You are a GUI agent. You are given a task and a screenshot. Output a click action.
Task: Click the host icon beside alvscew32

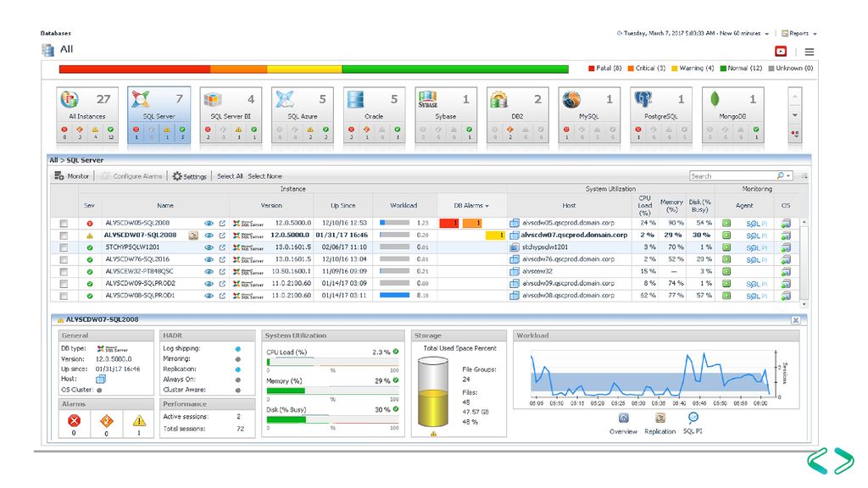pos(515,272)
